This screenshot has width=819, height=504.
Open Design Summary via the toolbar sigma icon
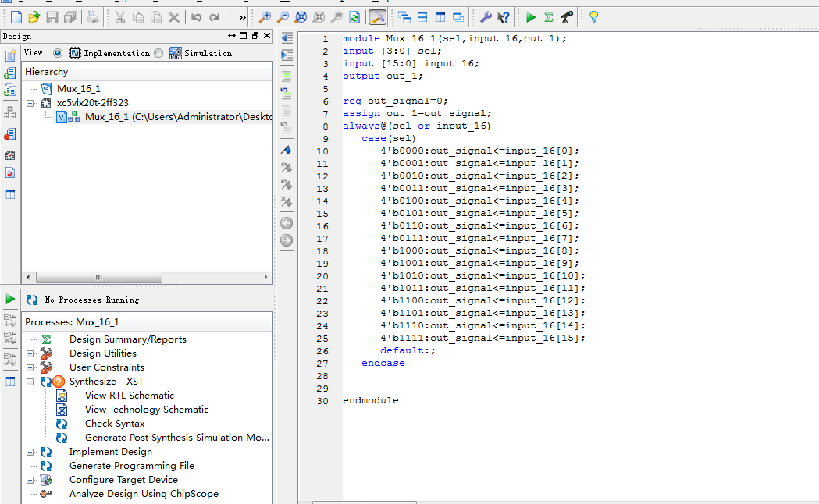point(549,17)
